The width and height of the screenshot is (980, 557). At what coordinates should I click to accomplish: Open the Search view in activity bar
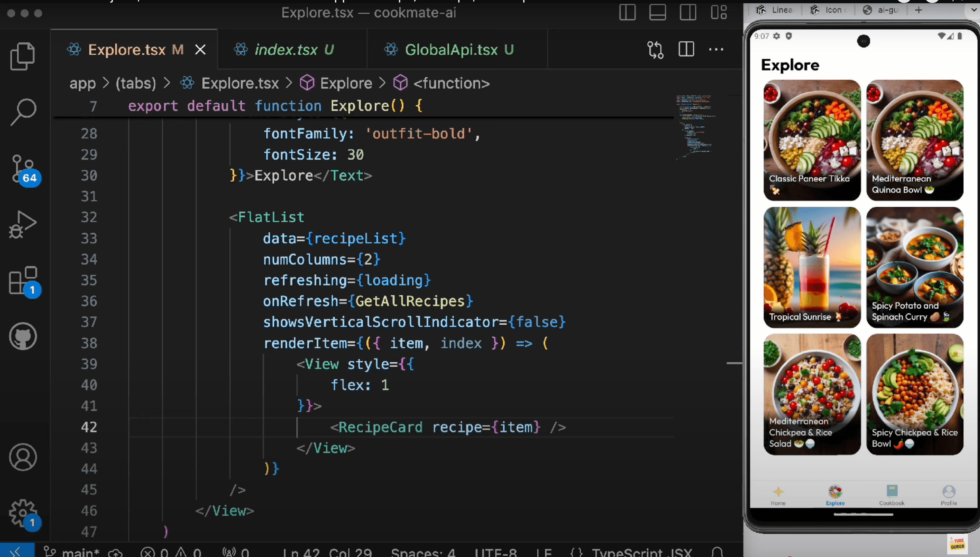coord(23,112)
